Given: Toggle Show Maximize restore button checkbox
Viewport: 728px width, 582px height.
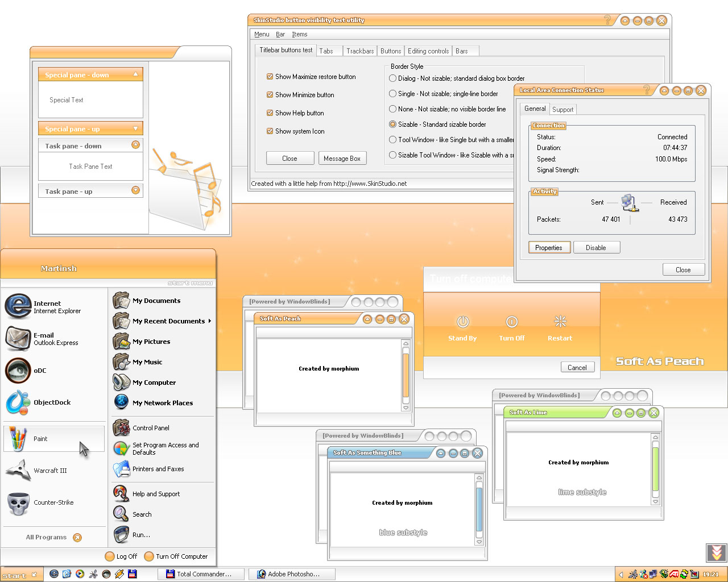Looking at the screenshot, I should click(270, 77).
